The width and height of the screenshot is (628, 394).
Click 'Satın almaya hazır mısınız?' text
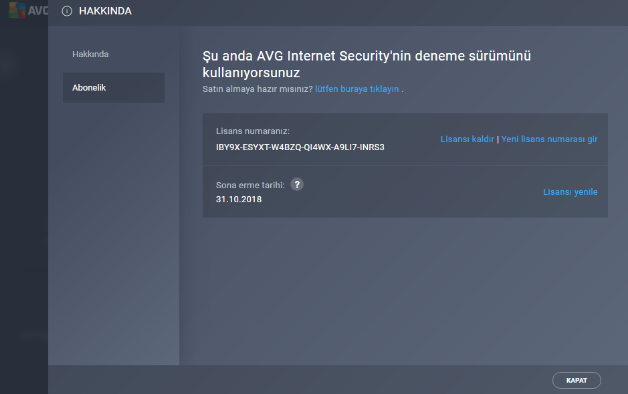[258, 89]
